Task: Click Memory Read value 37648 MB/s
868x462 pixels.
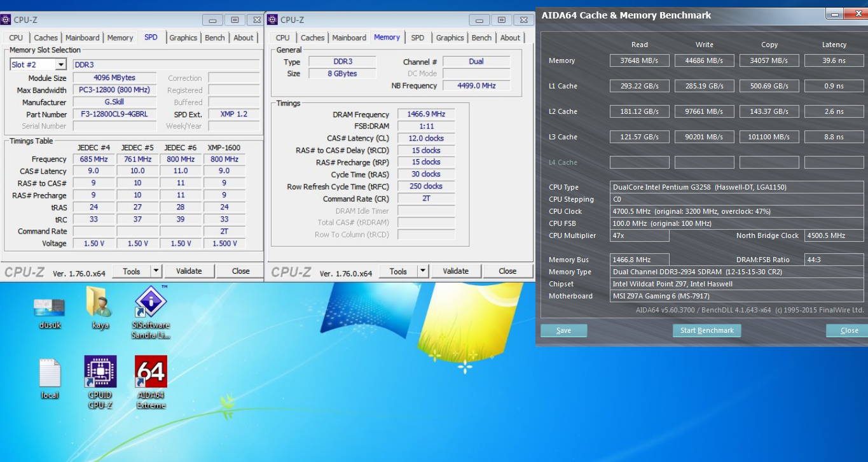Action: [x=639, y=60]
